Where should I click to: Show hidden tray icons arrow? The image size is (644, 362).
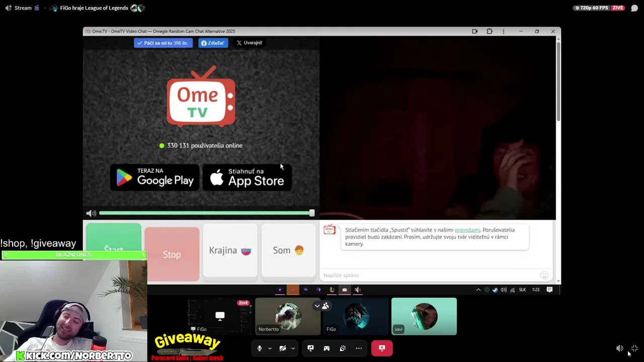(478, 290)
